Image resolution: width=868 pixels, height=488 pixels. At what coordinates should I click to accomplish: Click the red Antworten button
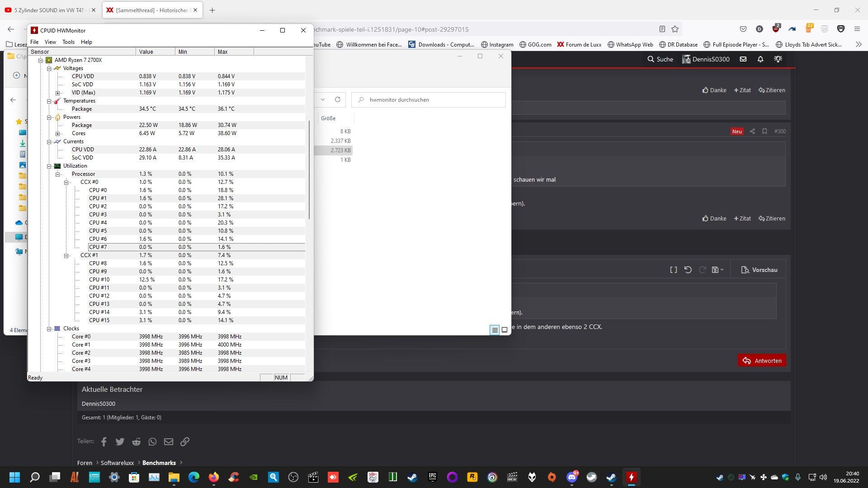(x=762, y=361)
